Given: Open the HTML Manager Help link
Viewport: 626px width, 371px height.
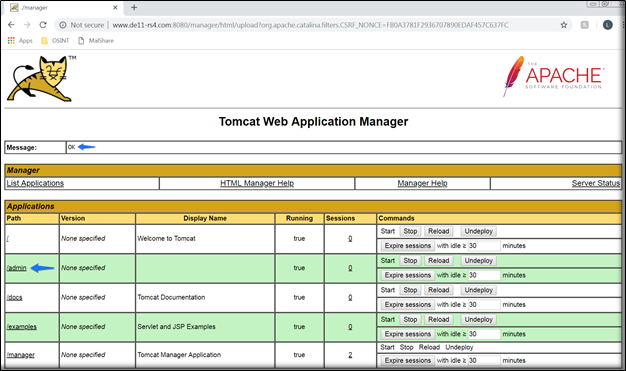Looking at the screenshot, I should click(x=257, y=183).
